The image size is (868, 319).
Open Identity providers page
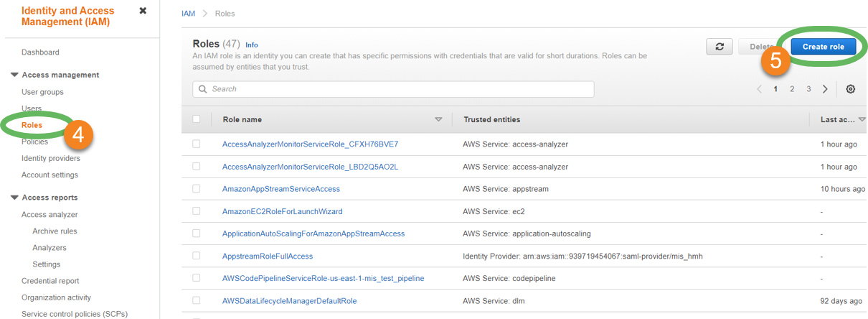[51, 158]
